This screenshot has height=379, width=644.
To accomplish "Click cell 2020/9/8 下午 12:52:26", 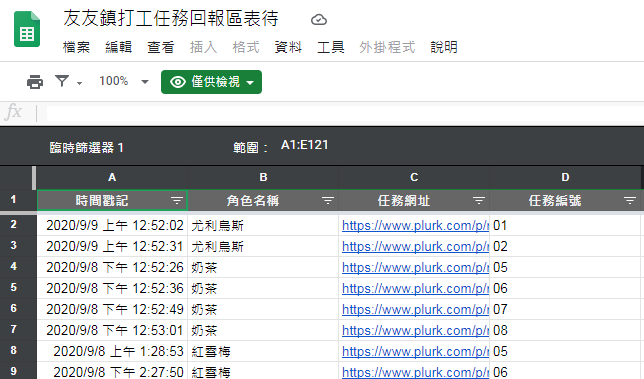I will 112,267.
